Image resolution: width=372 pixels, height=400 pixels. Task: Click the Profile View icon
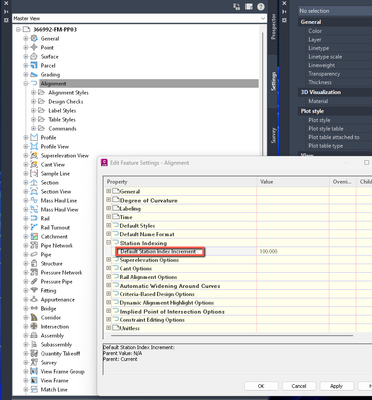point(34,146)
